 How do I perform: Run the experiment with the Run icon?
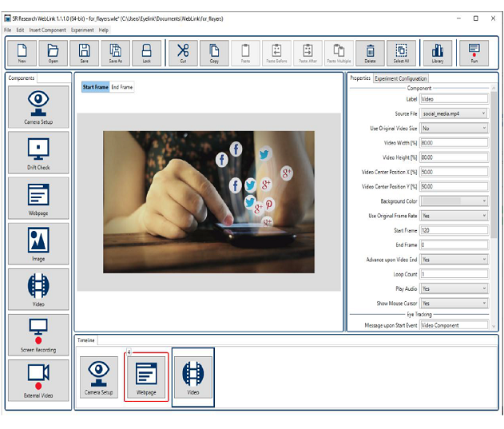pyautogui.click(x=474, y=53)
